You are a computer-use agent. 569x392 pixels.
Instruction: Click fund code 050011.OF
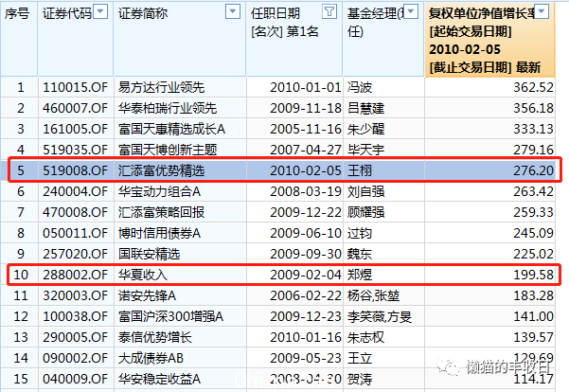click(75, 233)
